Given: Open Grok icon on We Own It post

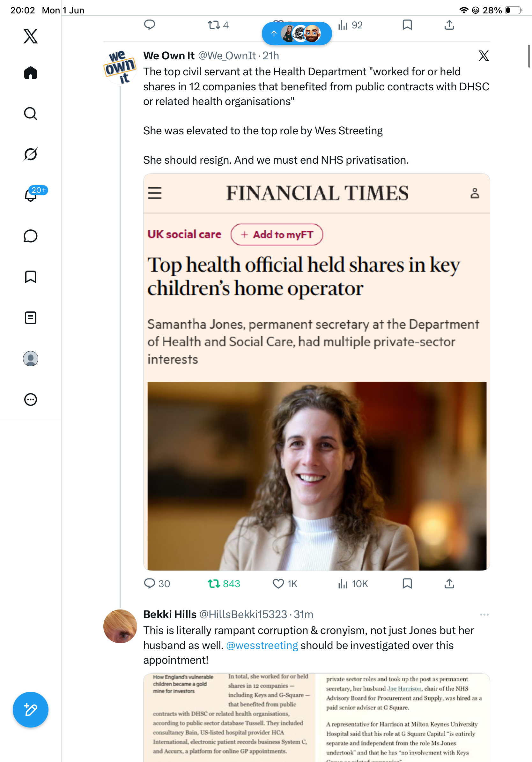Looking at the screenshot, I should pos(484,56).
